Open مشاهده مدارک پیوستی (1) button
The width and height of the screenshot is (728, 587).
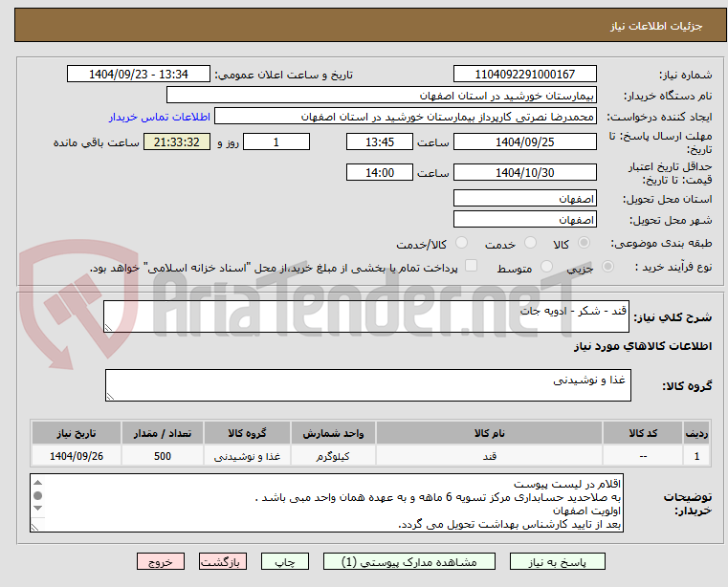coord(409,561)
